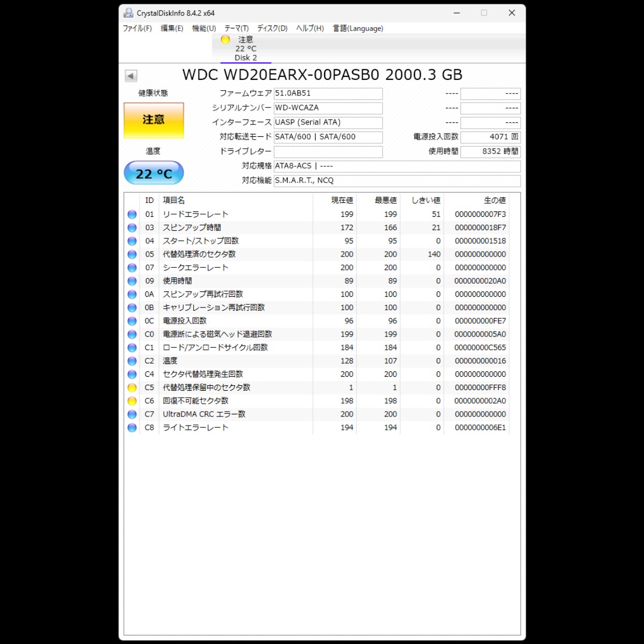Click the しきい値 column header
This screenshot has height=644, width=644.
(426, 200)
